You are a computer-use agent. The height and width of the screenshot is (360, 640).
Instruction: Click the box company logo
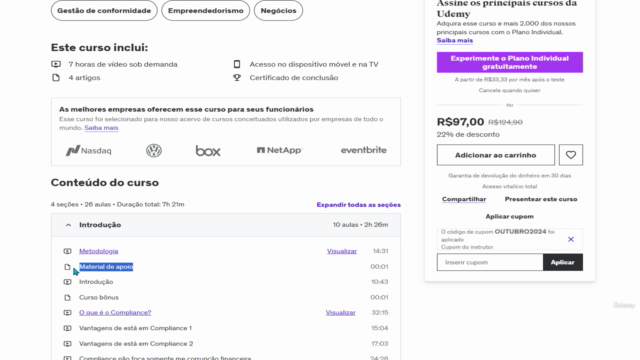pyautogui.click(x=208, y=151)
